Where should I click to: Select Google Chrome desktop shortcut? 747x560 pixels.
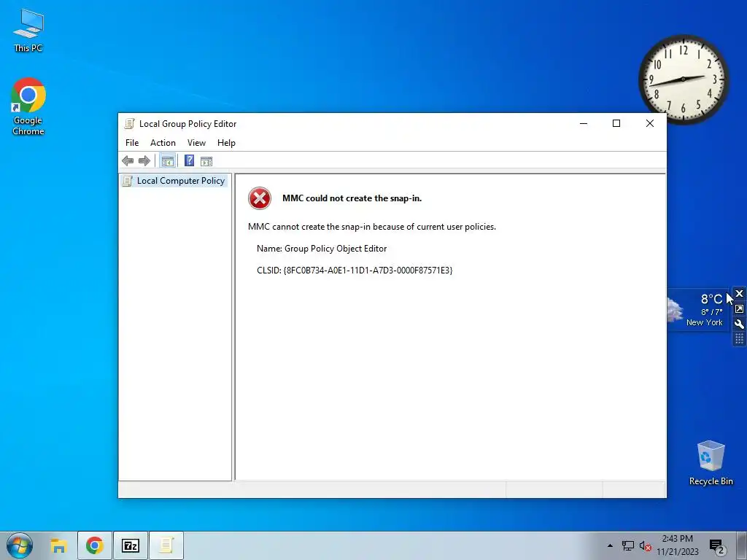28,106
